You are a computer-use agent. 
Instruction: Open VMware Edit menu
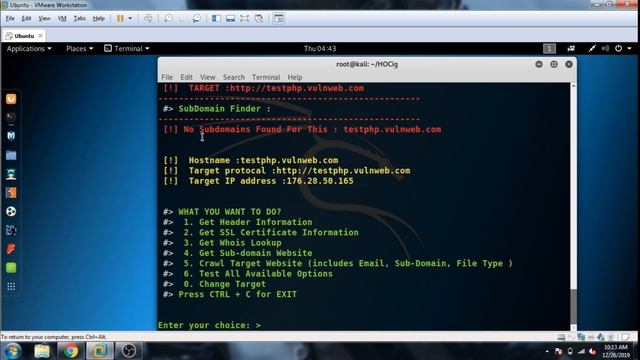[26, 18]
